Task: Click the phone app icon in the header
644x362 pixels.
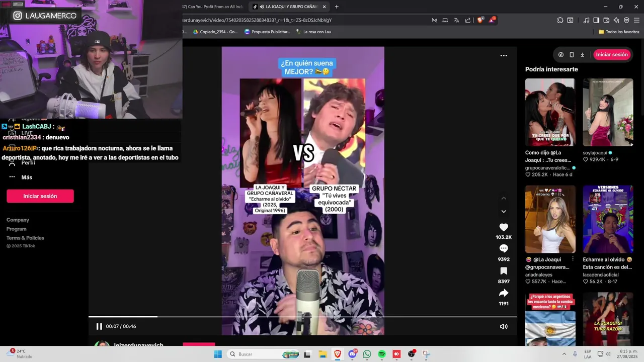Action: click(x=572, y=54)
